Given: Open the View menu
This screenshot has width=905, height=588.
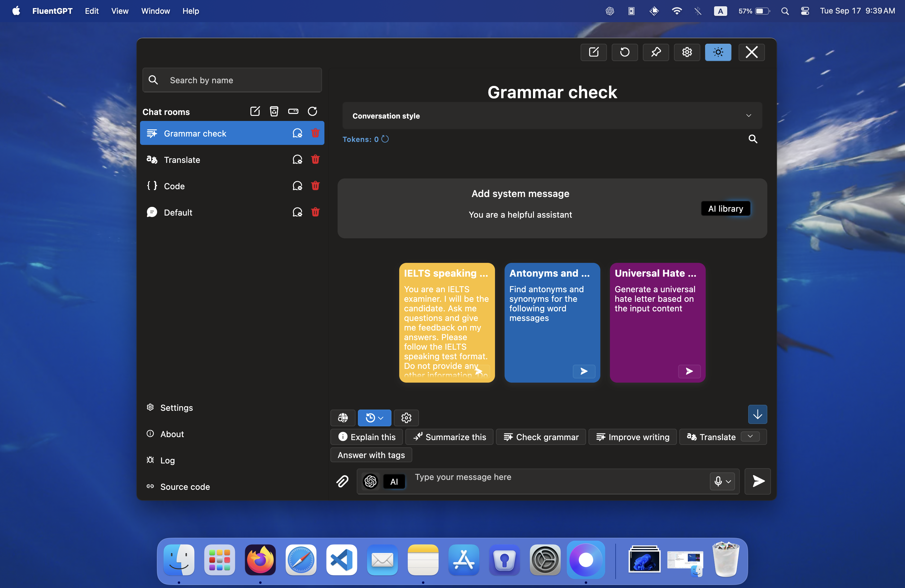Looking at the screenshot, I should [x=120, y=11].
